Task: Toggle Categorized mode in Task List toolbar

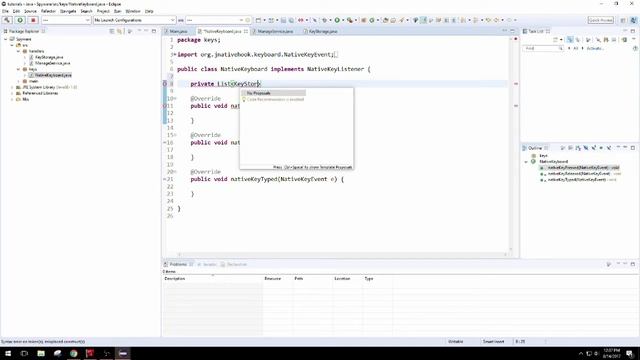Action: (570, 40)
